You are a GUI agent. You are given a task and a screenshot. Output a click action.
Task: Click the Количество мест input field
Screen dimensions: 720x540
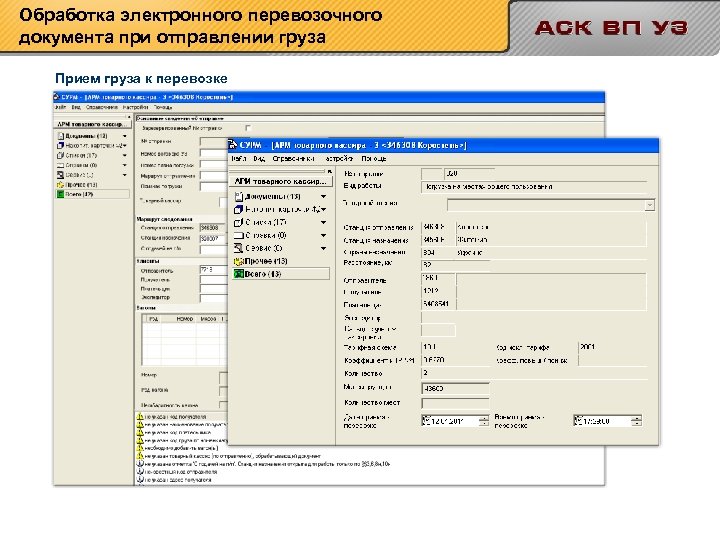455,403
